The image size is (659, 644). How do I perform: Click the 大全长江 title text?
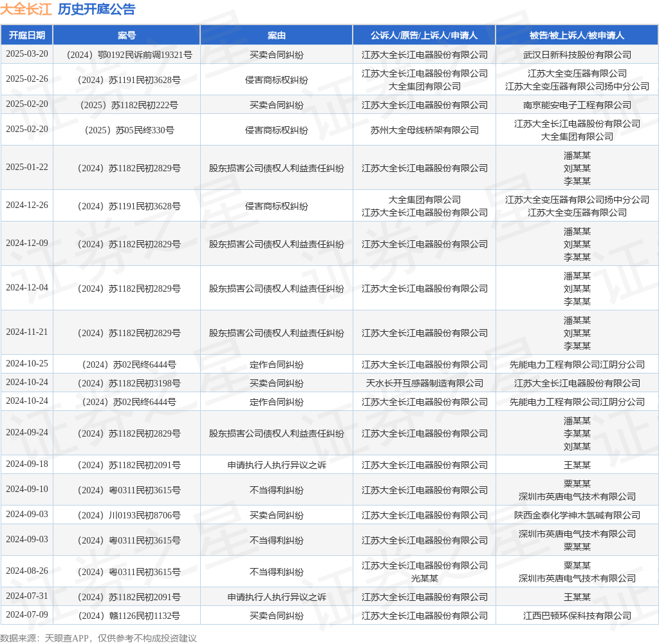click(x=26, y=9)
